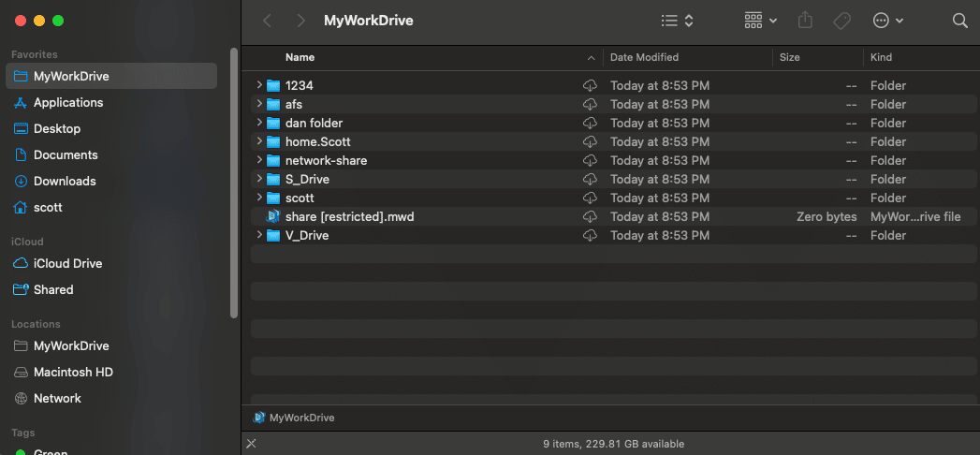Expand the network-share folder
Image resolution: width=980 pixels, height=455 pixels.
pos(259,160)
